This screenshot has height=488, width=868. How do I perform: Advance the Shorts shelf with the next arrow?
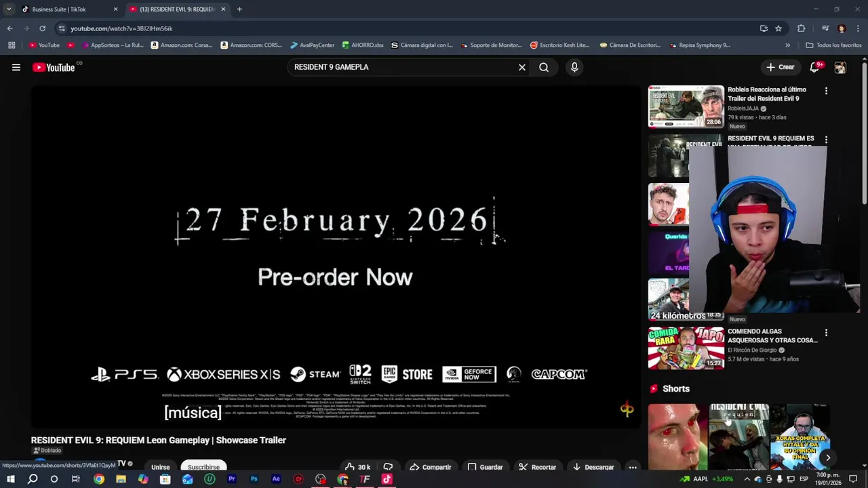tap(828, 457)
